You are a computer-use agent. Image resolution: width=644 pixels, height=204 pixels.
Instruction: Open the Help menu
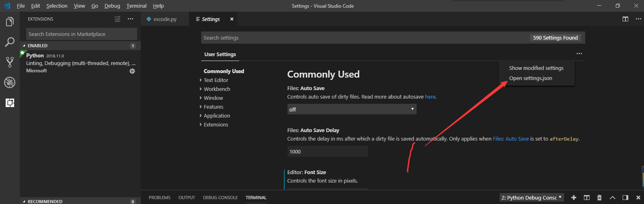pyautogui.click(x=158, y=6)
